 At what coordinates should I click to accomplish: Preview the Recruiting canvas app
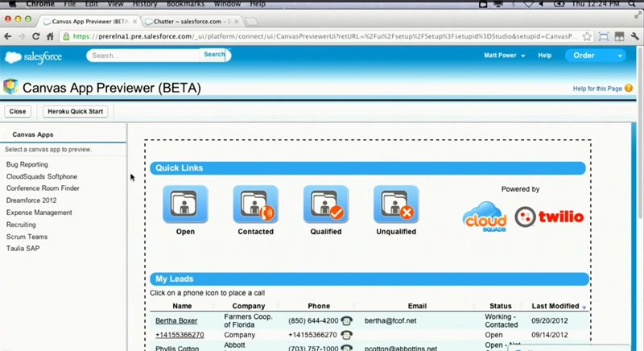click(21, 225)
